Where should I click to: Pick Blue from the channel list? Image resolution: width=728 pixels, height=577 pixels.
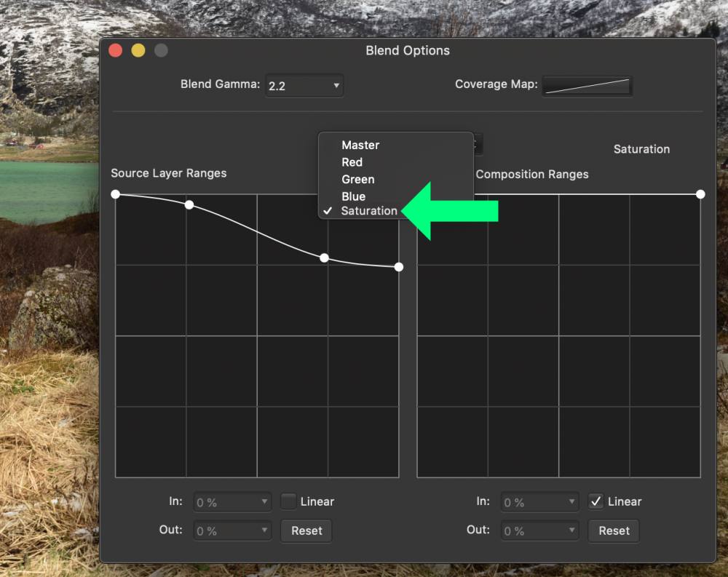[353, 196]
